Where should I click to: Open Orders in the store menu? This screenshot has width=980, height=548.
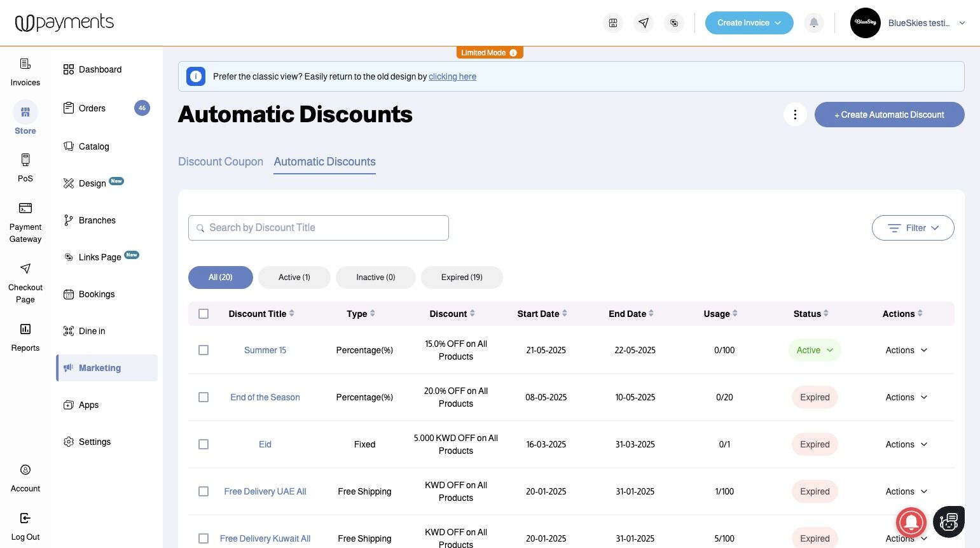(x=92, y=108)
